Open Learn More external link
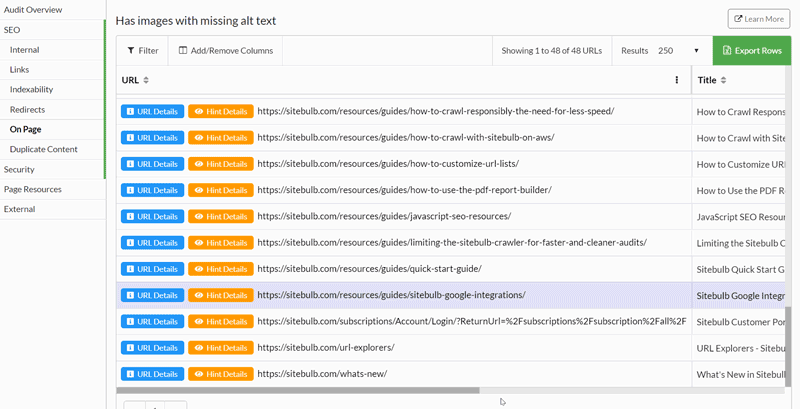The height and width of the screenshot is (409, 800). pos(759,18)
